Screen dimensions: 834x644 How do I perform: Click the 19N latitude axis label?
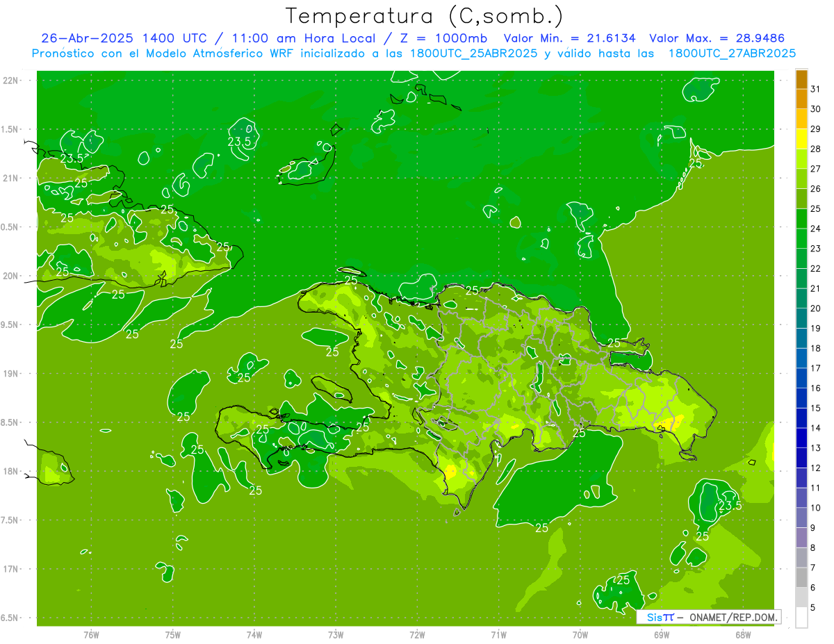tap(11, 374)
